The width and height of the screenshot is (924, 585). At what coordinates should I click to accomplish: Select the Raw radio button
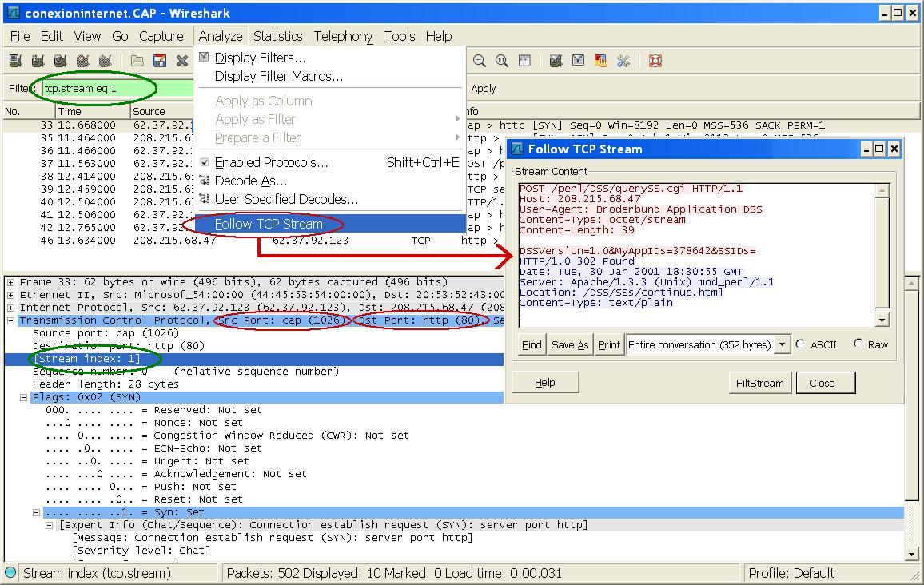click(x=858, y=344)
